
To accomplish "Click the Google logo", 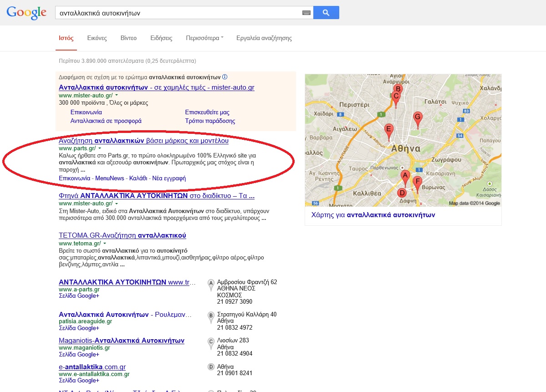I will [x=26, y=13].
